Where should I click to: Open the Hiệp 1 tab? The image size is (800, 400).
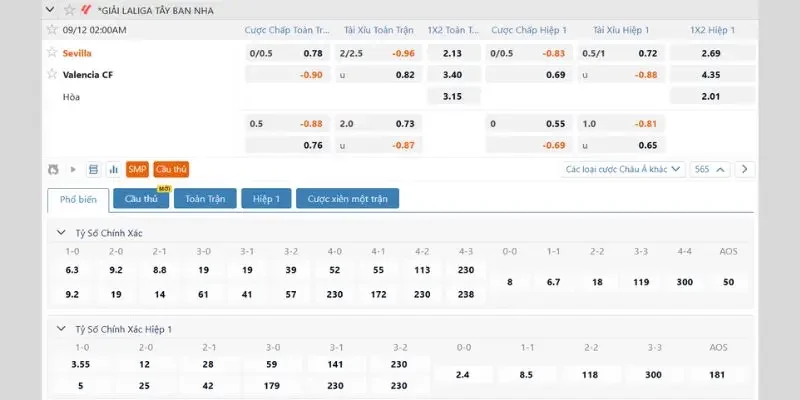tap(266, 198)
